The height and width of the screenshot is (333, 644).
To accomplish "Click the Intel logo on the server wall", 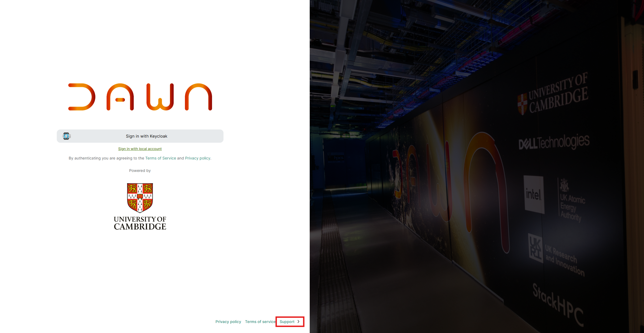I will 533,194.
